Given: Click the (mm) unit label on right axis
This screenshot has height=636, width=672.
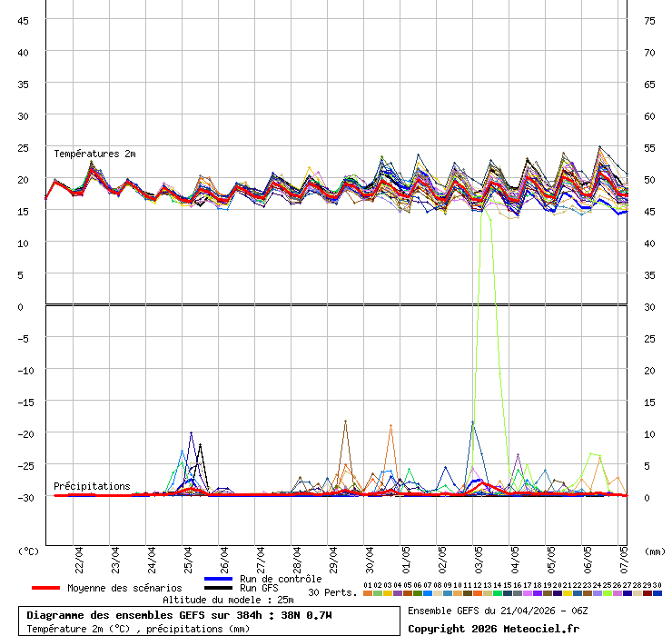Looking at the screenshot, I should 655,551.
